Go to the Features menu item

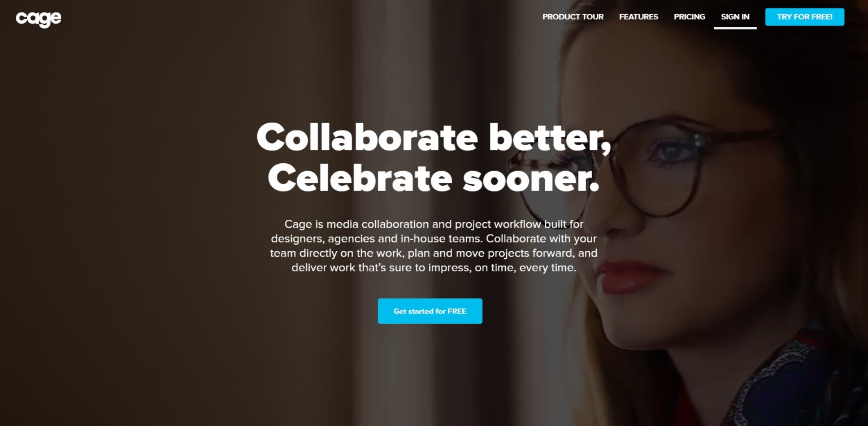639,17
